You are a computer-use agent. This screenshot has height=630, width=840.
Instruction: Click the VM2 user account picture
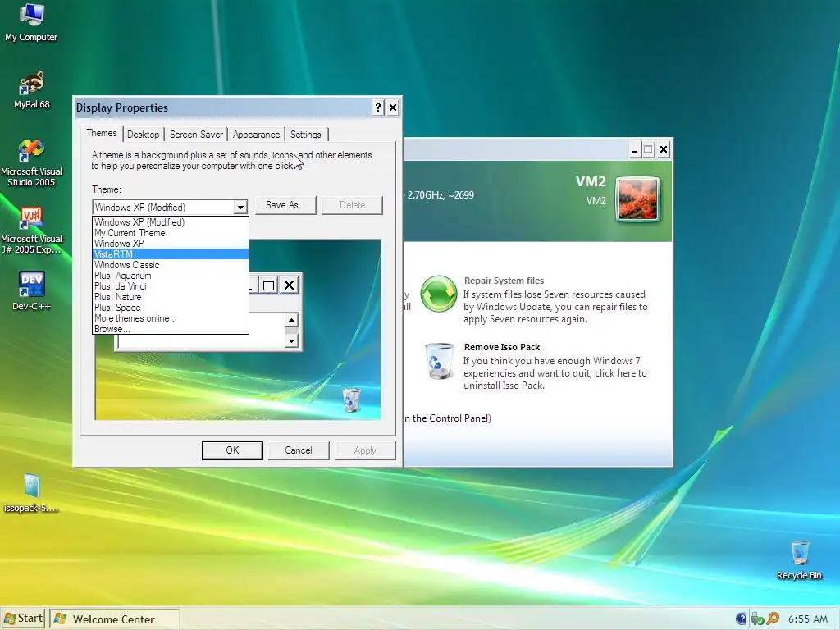637,200
